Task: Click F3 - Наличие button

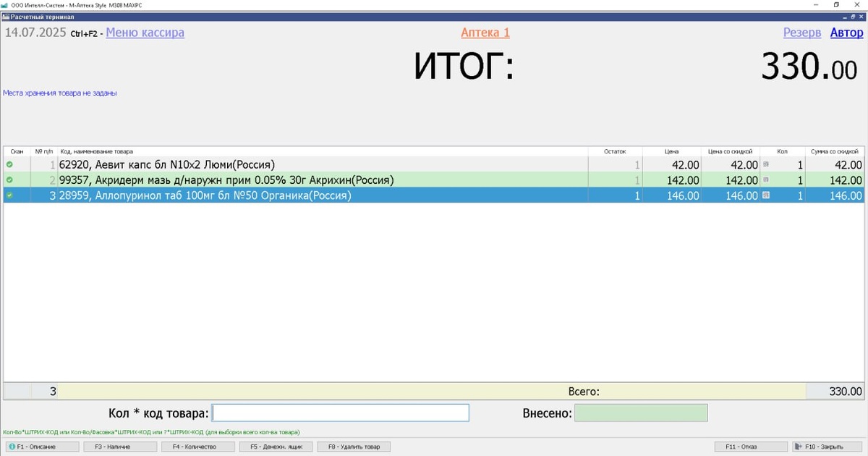Action: pyautogui.click(x=119, y=447)
